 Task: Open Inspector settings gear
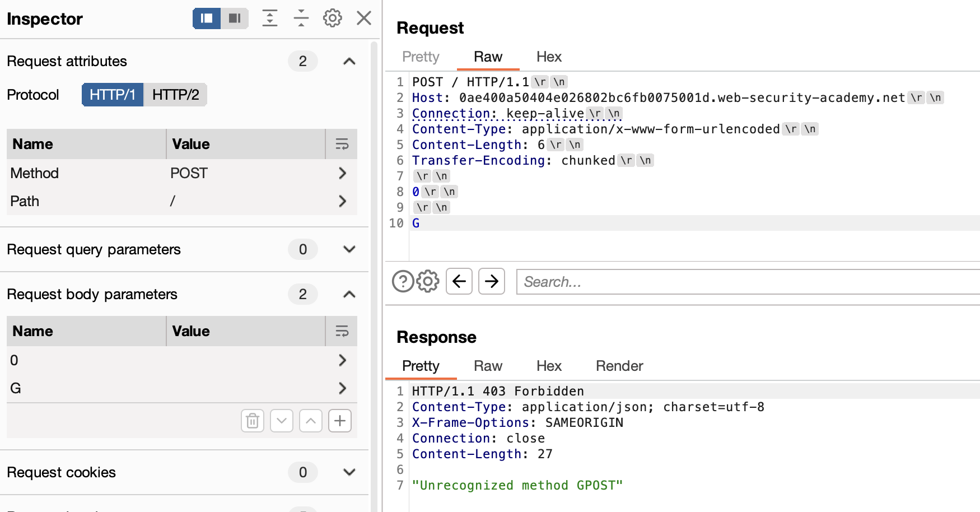(x=333, y=18)
